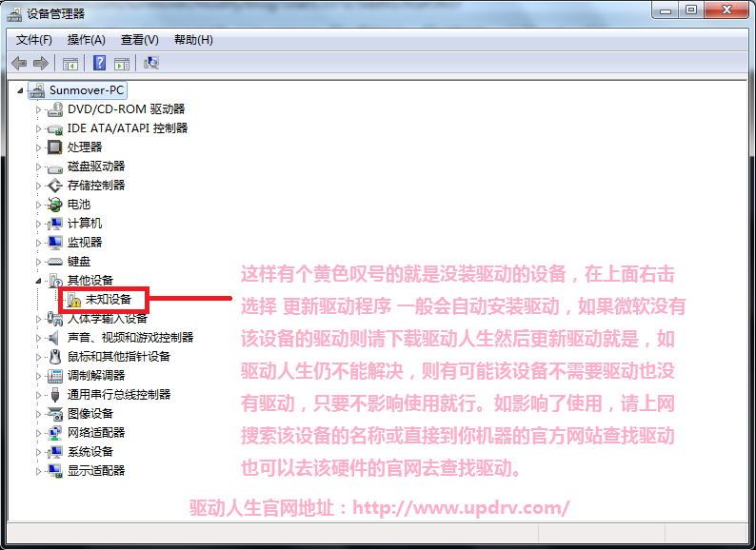Image resolution: width=756 pixels, height=550 pixels.
Task: Expand the 显示适配器 category
Action: (39, 471)
